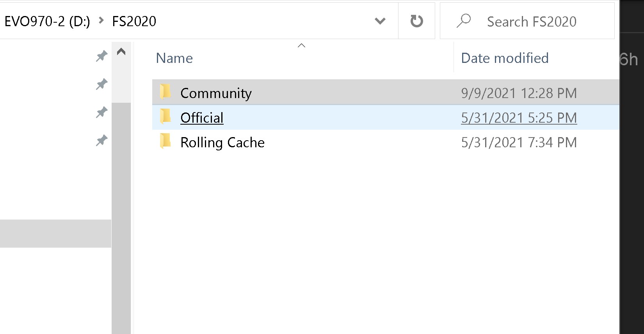
Task: Select the Rolling Cache folder name
Action: tap(222, 143)
